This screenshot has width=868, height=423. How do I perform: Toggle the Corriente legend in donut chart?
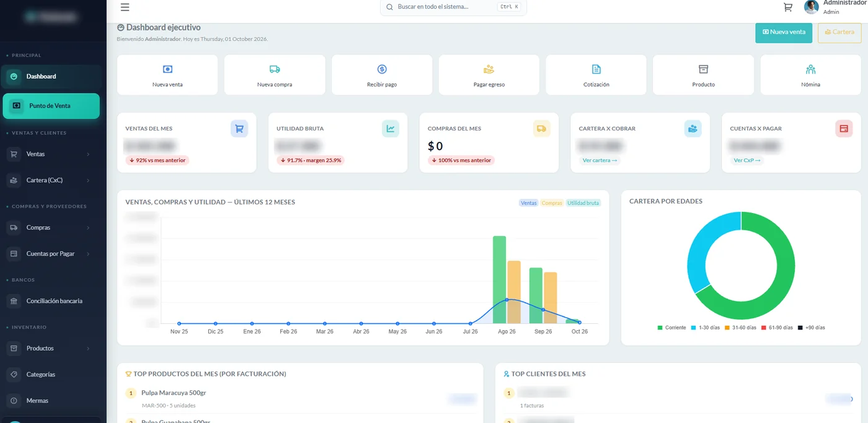[672, 328]
